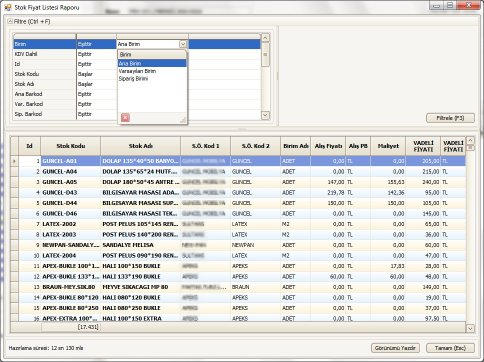Viewport: 484px width, 362px height.
Task: Select the 'Var. Barkod' filter row
Action: pyautogui.click(x=137, y=104)
